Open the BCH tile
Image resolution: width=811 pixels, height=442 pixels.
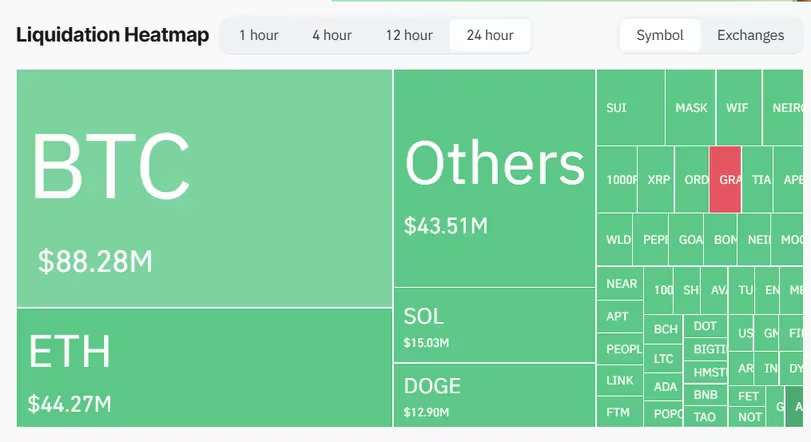point(665,328)
